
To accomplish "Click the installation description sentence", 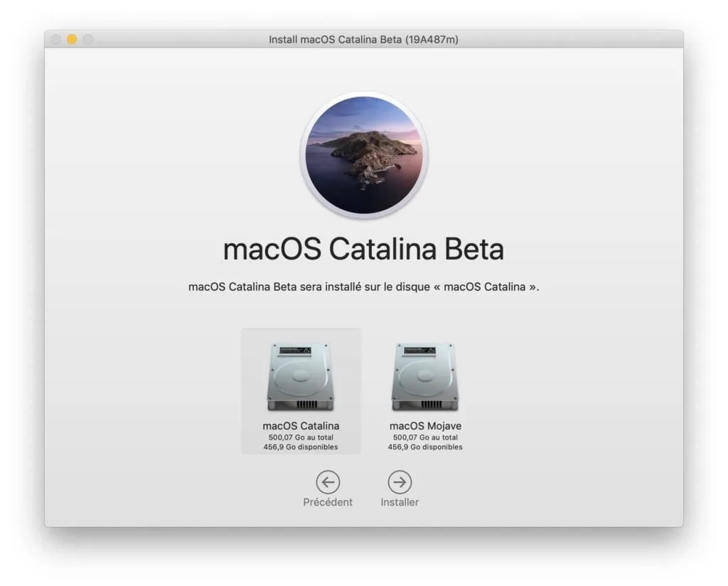I will click(363, 287).
